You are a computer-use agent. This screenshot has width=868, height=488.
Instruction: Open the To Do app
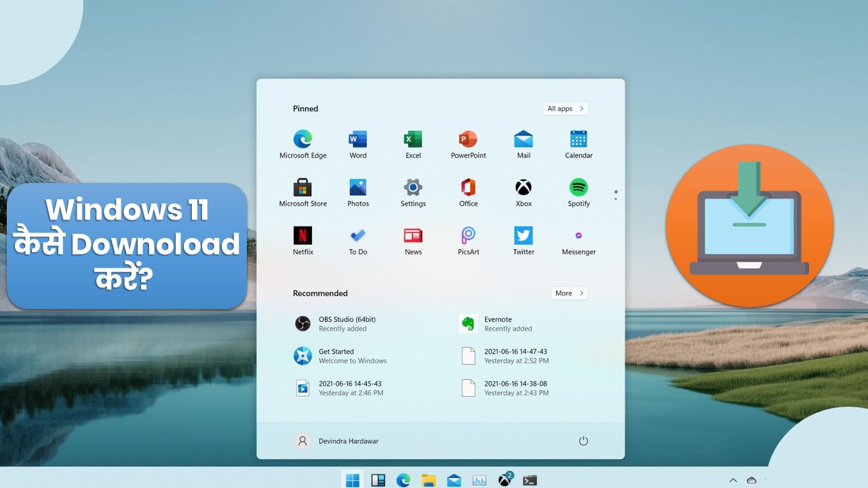(x=357, y=241)
